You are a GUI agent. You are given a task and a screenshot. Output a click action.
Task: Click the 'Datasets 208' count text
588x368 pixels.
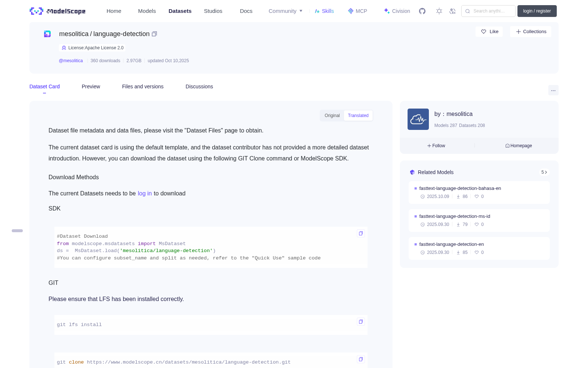[472, 125]
